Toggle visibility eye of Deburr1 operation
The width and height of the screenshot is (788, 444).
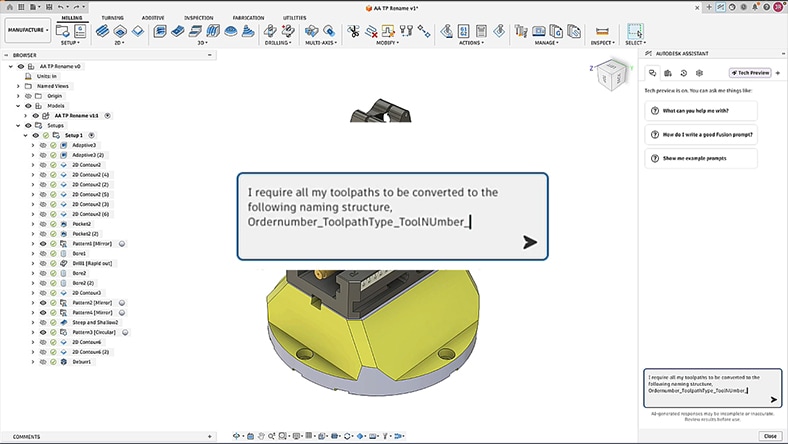[x=43, y=362]
